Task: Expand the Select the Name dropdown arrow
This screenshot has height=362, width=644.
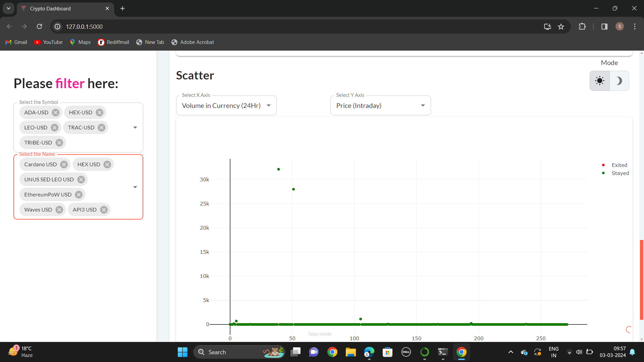Action: [x=135, y=187]
